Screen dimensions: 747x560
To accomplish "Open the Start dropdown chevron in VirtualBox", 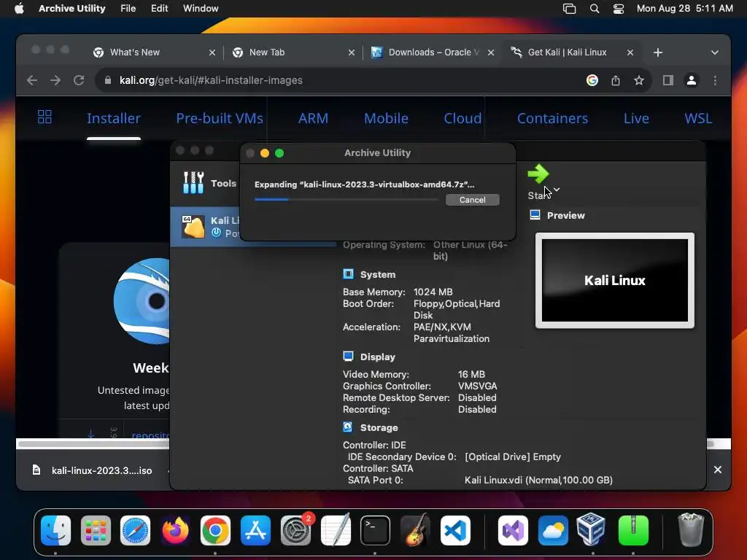I will pos(557,190).
